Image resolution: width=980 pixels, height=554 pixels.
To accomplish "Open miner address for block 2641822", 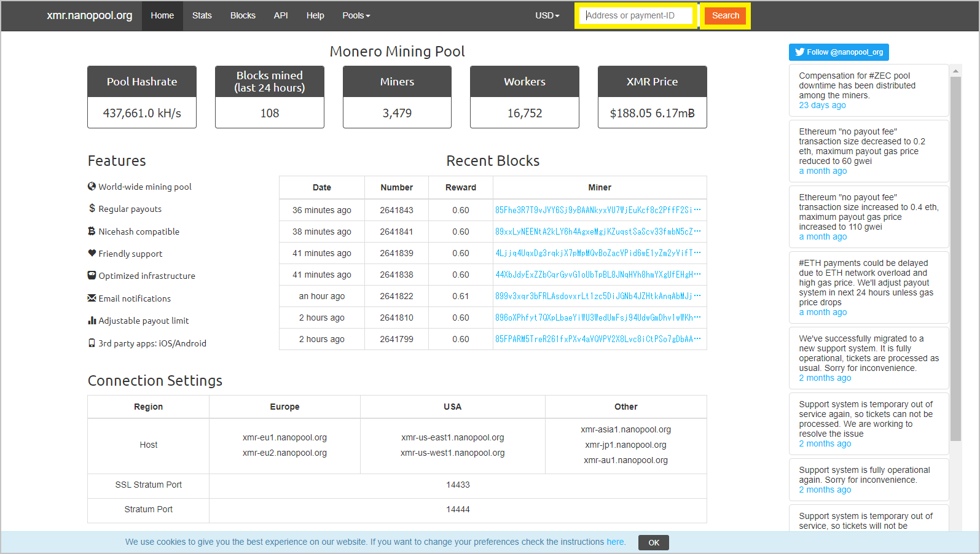I will [x=598, y=296].
